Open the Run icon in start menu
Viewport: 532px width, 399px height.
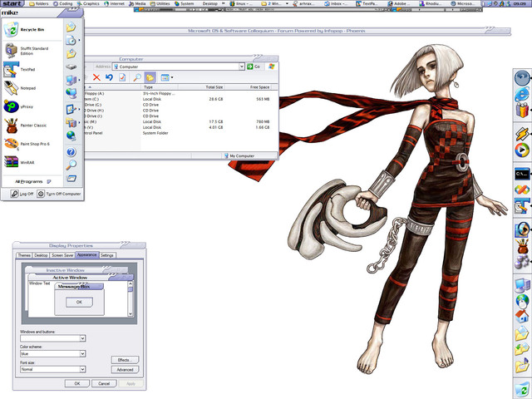coord(71,179)
